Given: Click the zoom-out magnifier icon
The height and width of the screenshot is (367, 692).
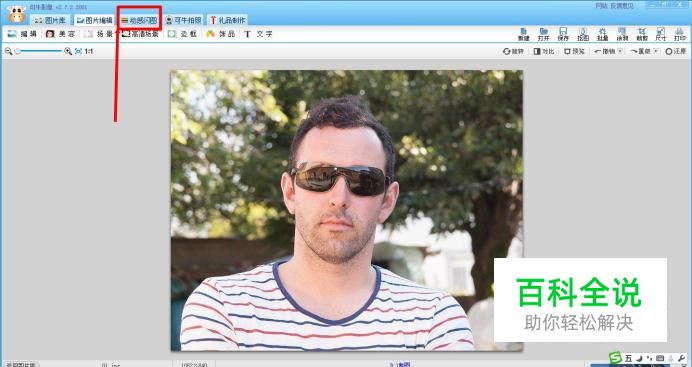Looking at the screenshot, I should 8,51.
